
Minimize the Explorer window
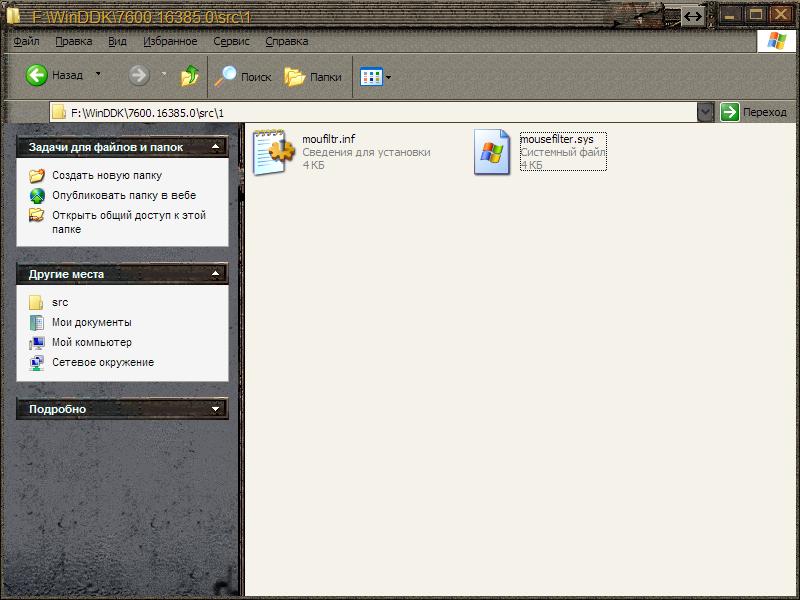(730, 15)
